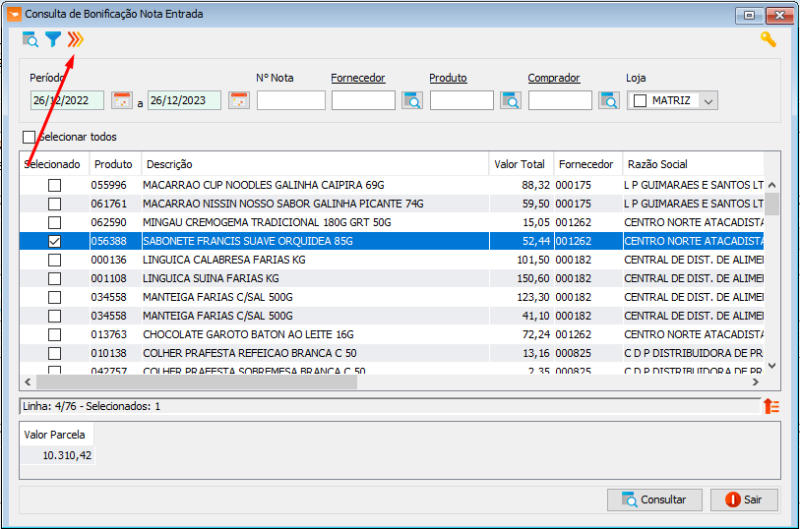Click 'CENTRO NORTE ATACADISTA' in MINGAU row

click(x=694, y=222)
